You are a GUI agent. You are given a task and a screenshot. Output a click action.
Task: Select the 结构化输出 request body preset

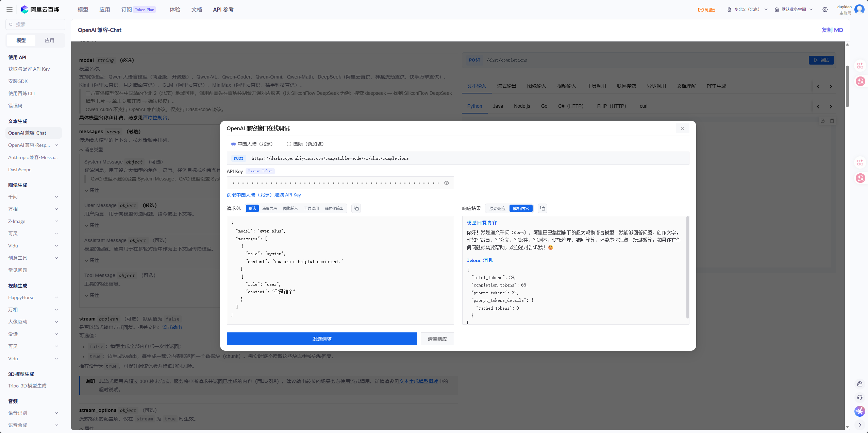point(334,208)
